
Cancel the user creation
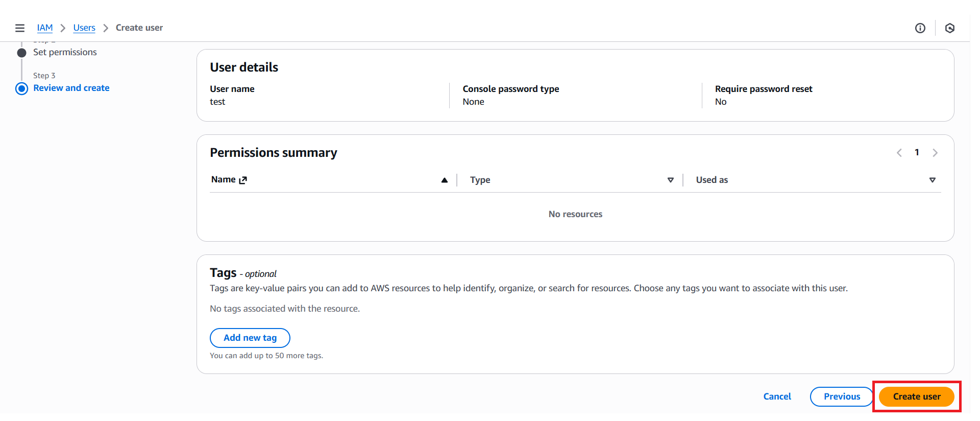pyautogui.click(x=777, y=396)
